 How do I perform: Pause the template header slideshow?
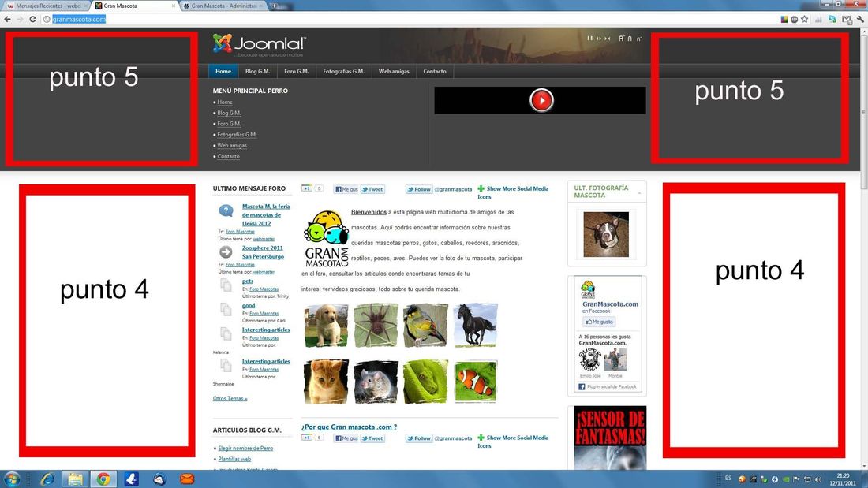click(x=589, y=38)
